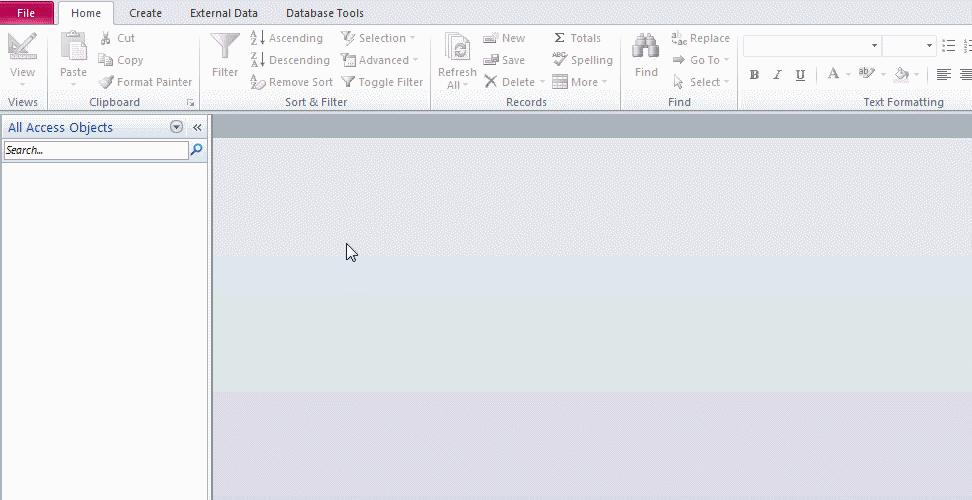Click Remove Sort
The height and width of the screenshot is (500, 972).
(x=291, y=82)
